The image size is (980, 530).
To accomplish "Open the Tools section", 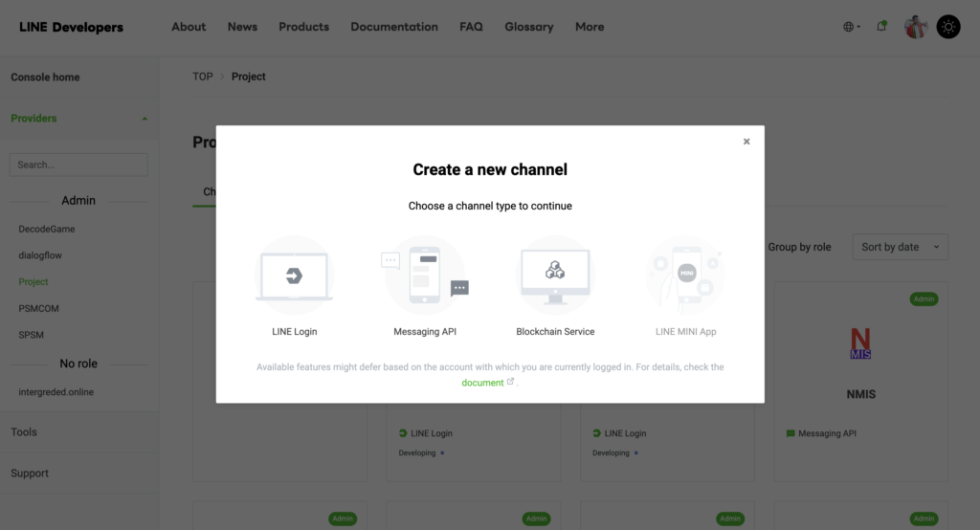I will click(x=24, y=431).
